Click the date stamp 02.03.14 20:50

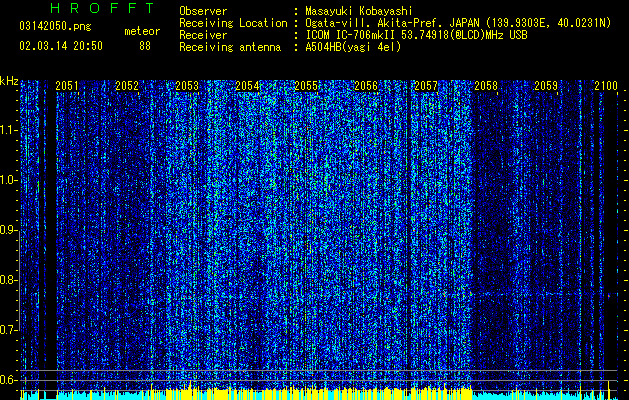(x=61, y=46)
